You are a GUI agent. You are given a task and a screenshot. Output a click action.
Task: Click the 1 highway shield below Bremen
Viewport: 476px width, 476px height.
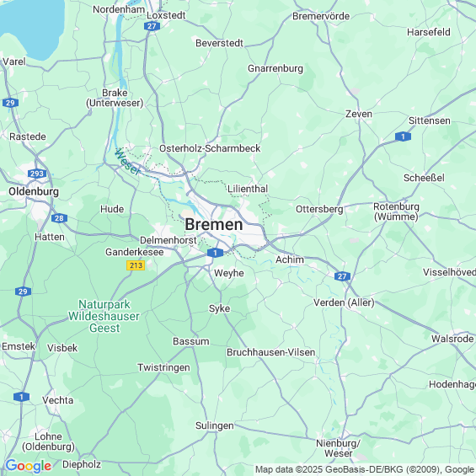point(215,253)
